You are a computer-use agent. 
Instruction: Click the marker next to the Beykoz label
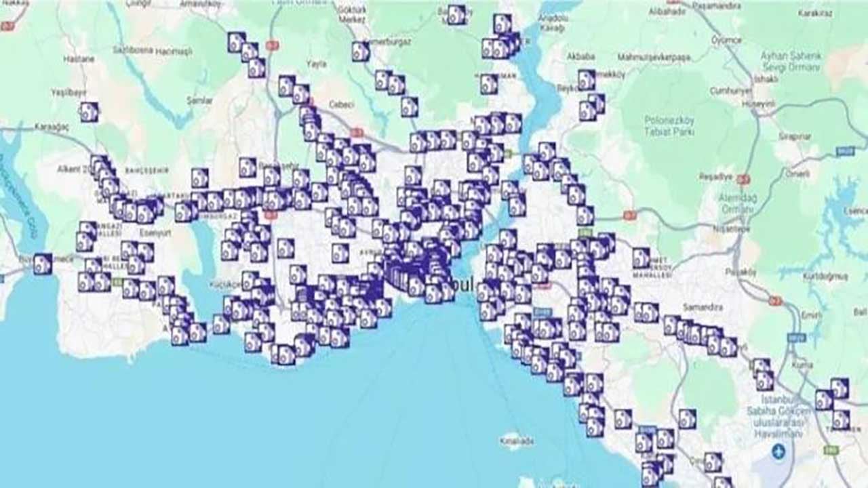(x=587, y=80)
